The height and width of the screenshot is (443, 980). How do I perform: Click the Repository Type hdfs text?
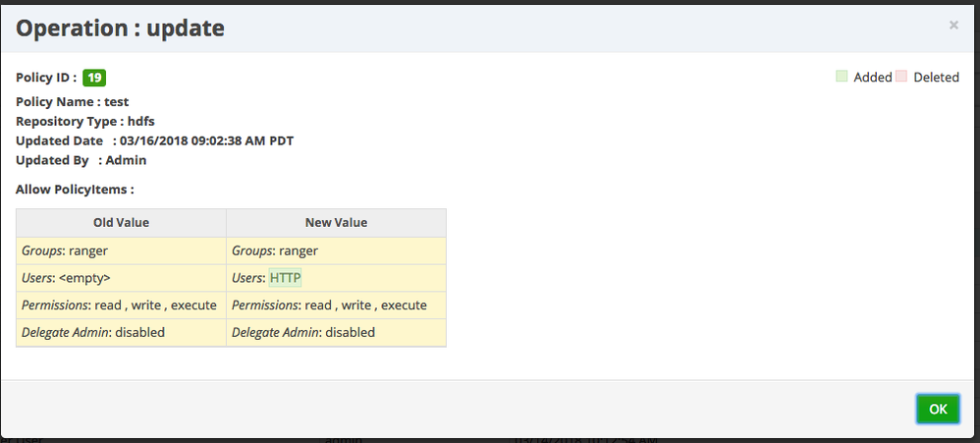81,121
